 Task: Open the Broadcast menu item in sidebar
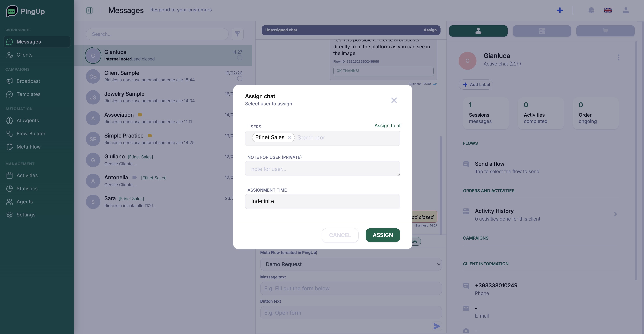pyautogui.click(x=28, y=81)
